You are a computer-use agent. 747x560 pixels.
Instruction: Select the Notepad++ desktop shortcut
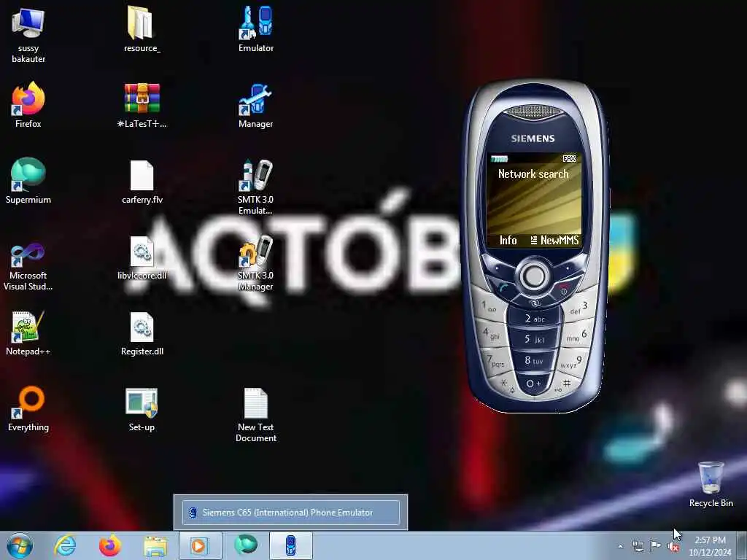[x=28, y=332]
